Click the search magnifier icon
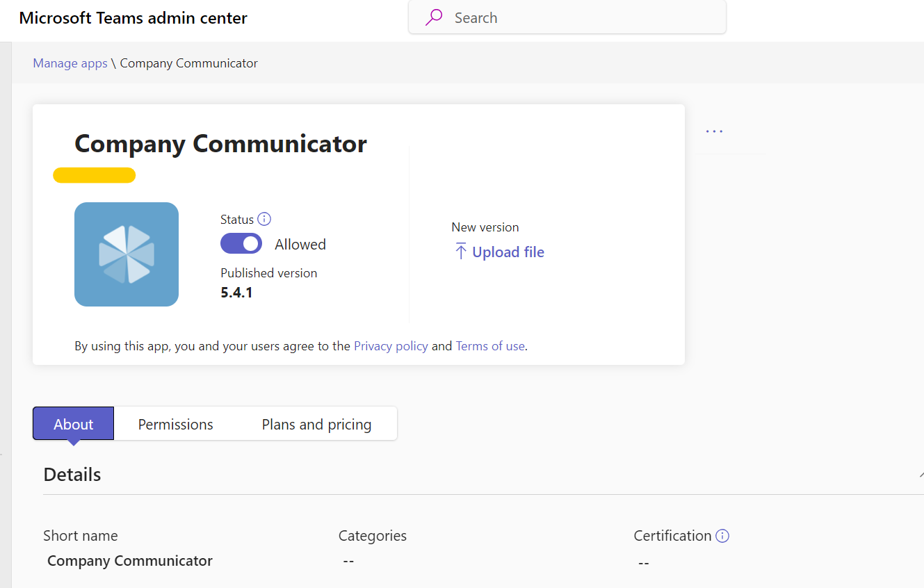 pos(433,17)
